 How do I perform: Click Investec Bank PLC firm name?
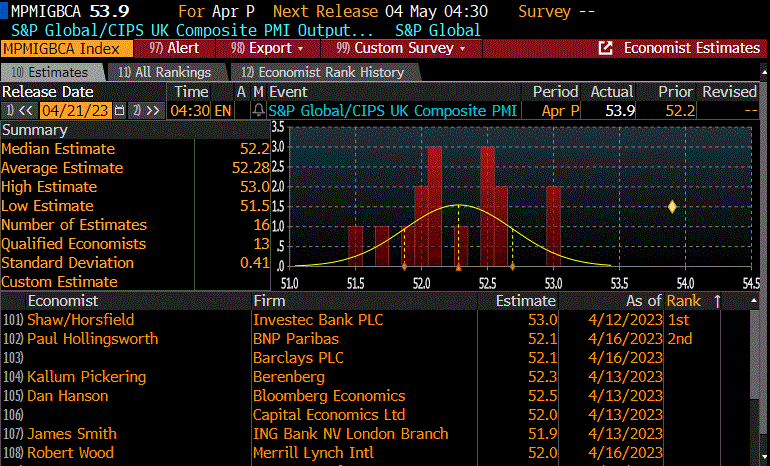pos(318,320)
